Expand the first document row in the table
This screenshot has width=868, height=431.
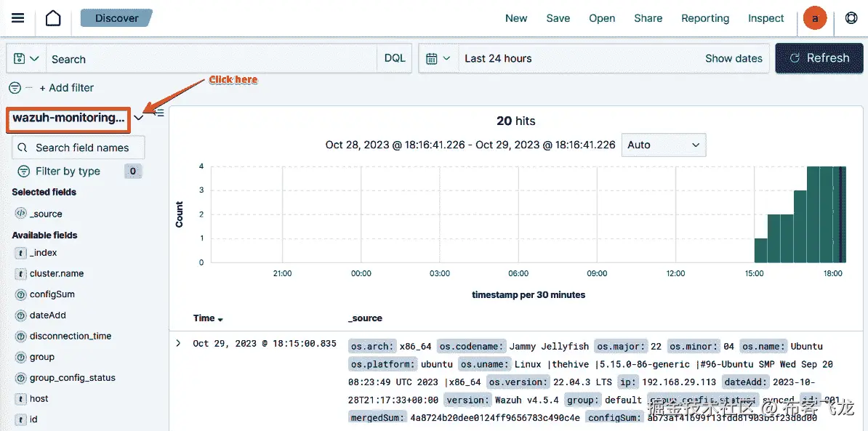[x=178, y=343]
